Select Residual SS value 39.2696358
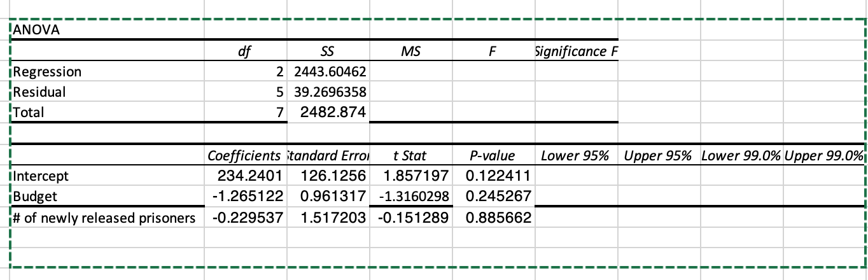This screenshot has width=868, height=280. coord(328,92)
